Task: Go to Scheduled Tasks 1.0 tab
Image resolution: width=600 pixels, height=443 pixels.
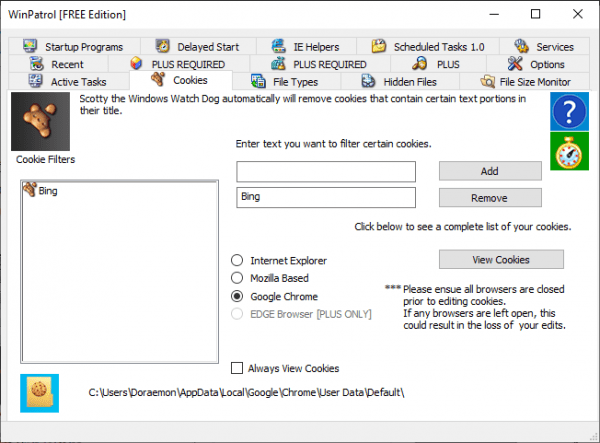Action: click(x=428, y=47)
